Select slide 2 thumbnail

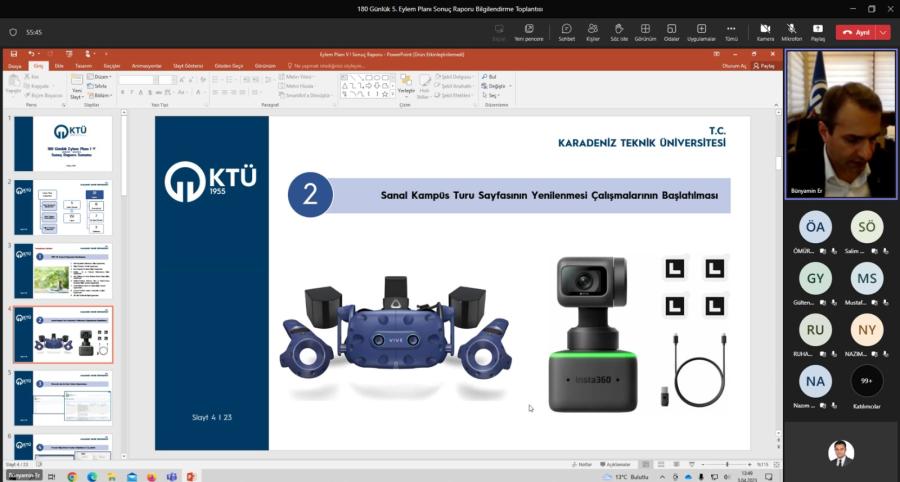(x=63, y=207)
